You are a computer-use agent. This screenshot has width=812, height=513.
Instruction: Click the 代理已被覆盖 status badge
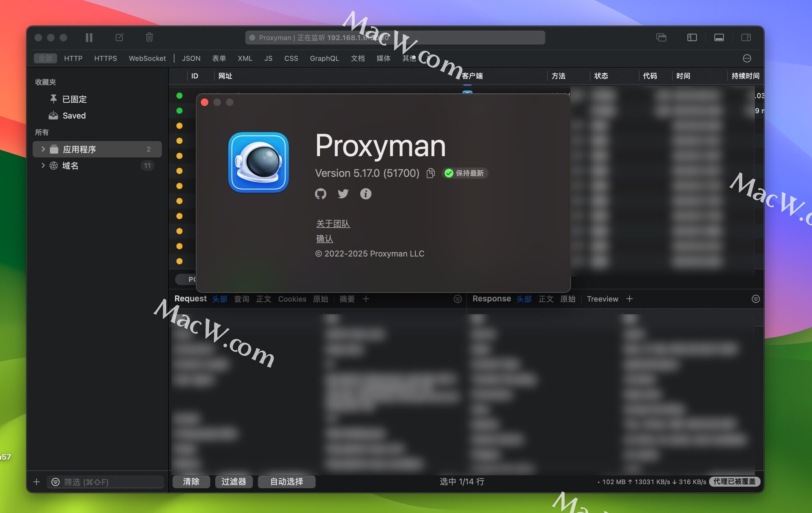(x=735, y=482)
